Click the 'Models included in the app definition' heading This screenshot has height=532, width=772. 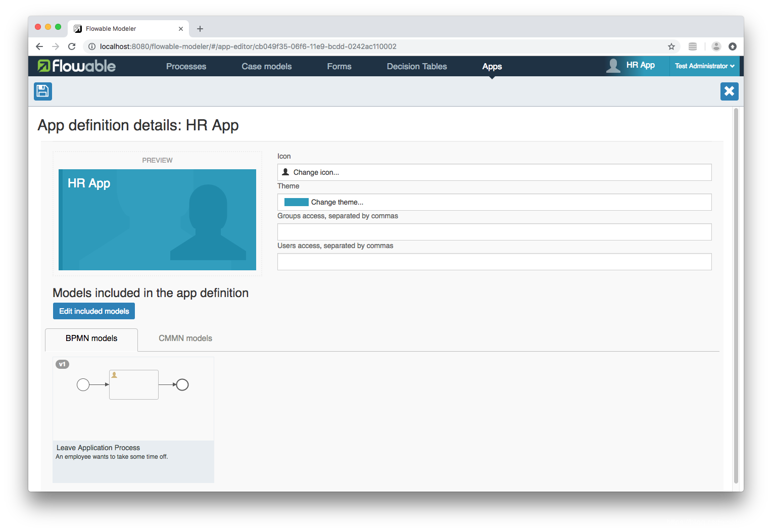pyautogui.click(x=151, y=293)
